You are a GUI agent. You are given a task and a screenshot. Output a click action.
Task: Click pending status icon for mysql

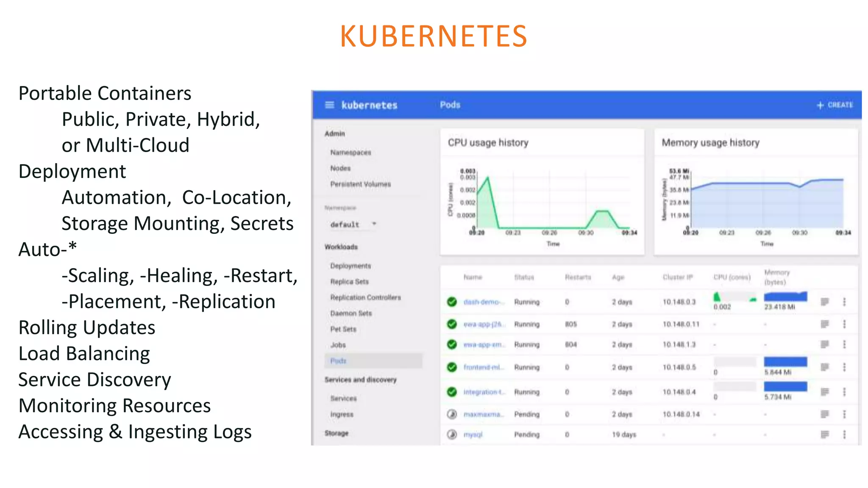(x=452, y=434)
